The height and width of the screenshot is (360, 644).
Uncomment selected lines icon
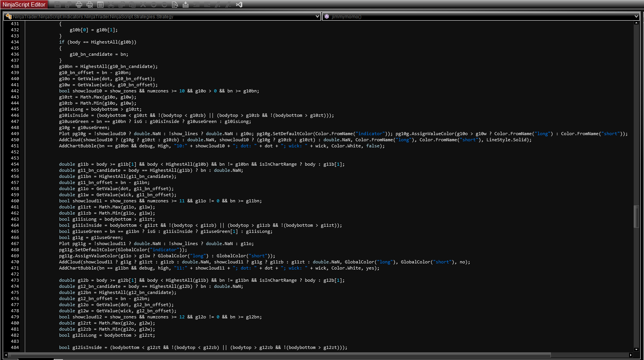pos(229,5)
